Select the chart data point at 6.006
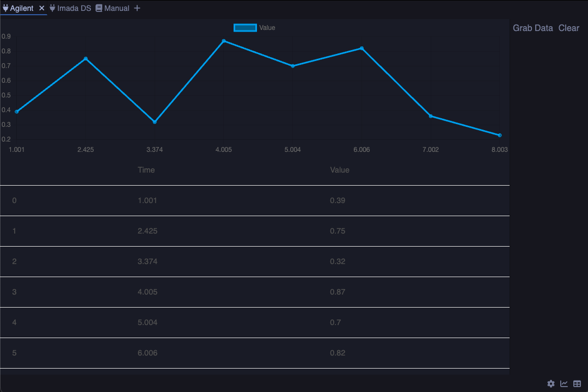This screenshot has width=588, height=392. [362, 48]
